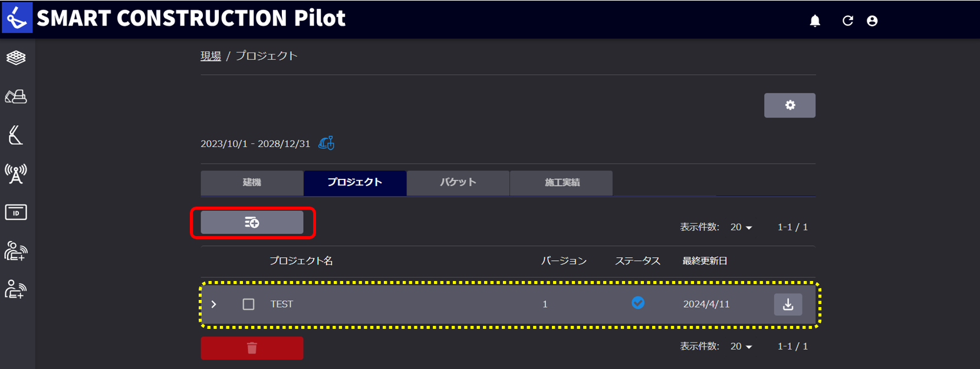Switch to the バケット tab

(458, 182)
